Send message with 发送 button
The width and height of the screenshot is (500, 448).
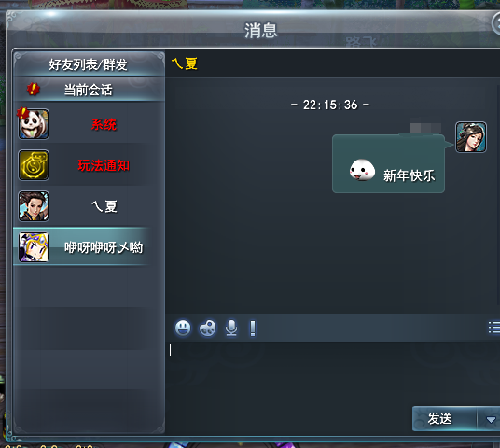pos(444,419)
